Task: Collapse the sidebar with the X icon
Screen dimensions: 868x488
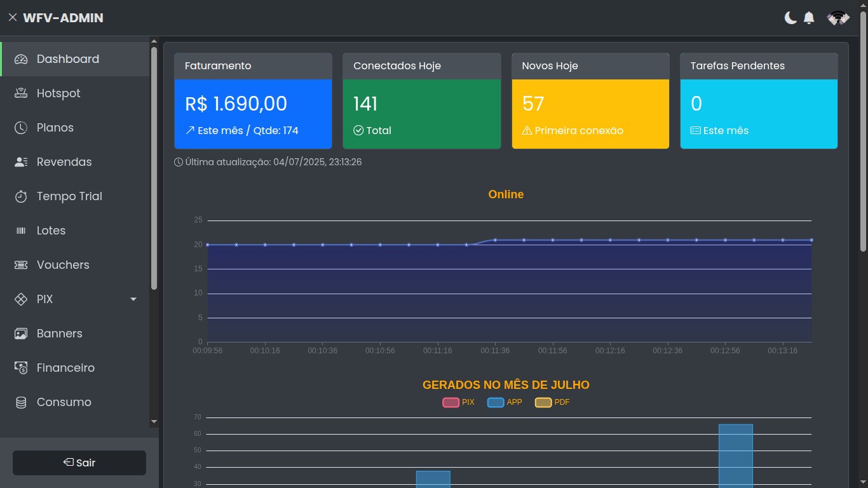Action: pos(12,17)
